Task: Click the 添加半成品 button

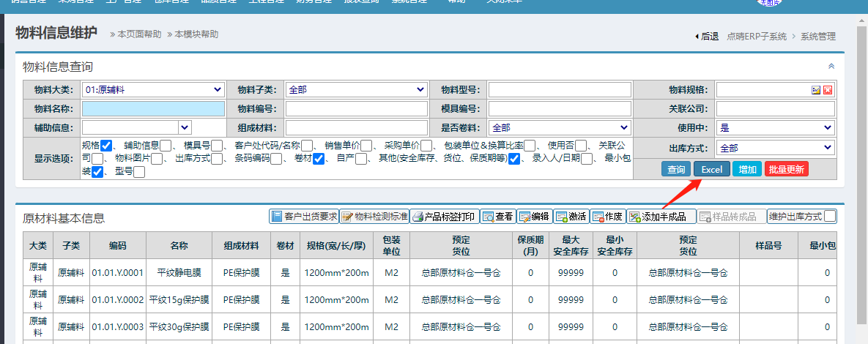Action: [658, 217]
